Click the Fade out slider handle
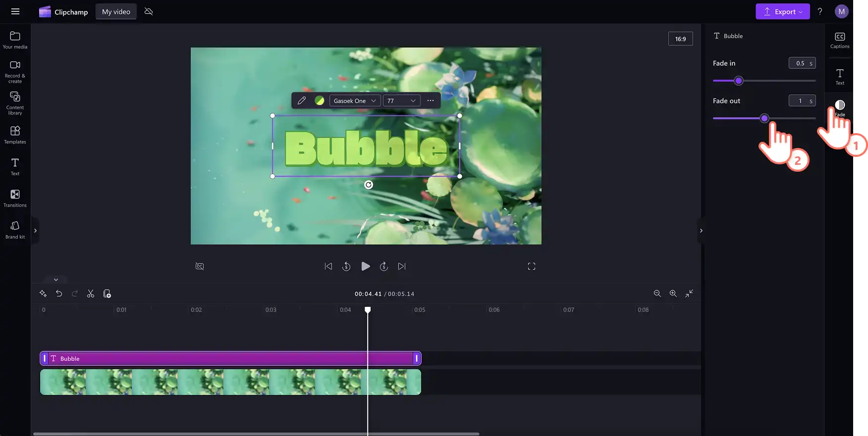Image resolution: width=868 pixels, height=436 pixels. (x=764, y=118)
